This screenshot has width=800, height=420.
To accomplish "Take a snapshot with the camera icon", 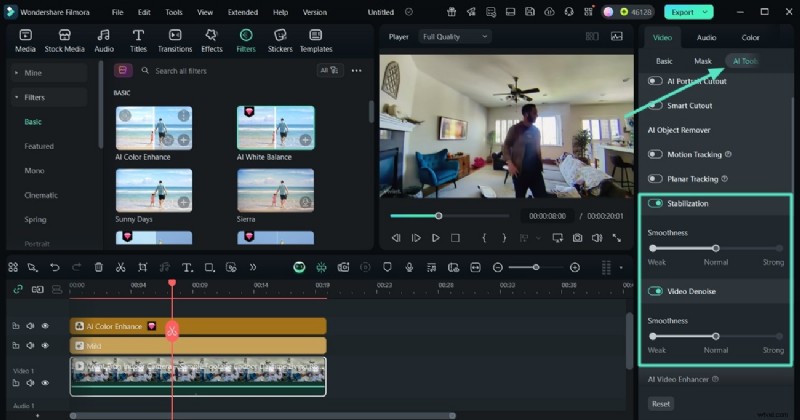I will [x=577, y=238].
